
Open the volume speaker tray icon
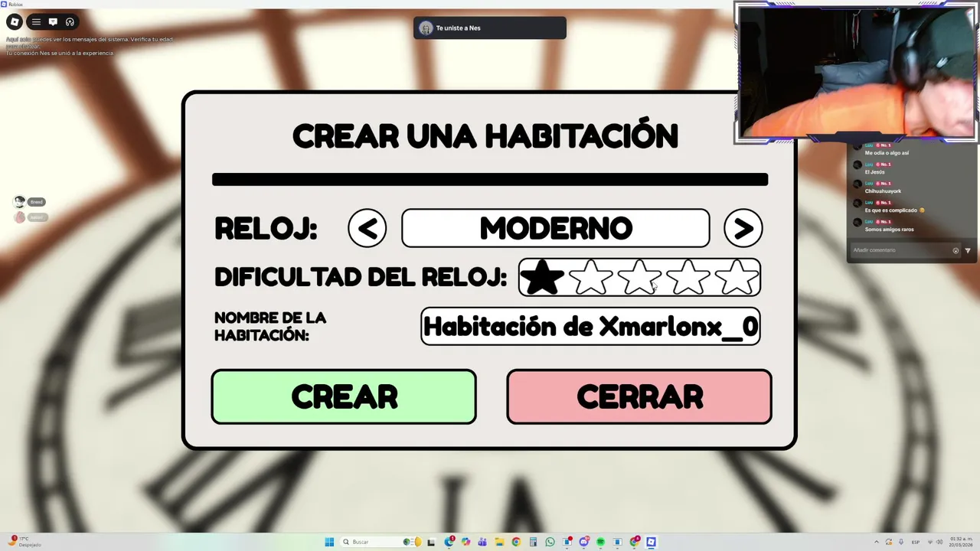coord(939,542)
